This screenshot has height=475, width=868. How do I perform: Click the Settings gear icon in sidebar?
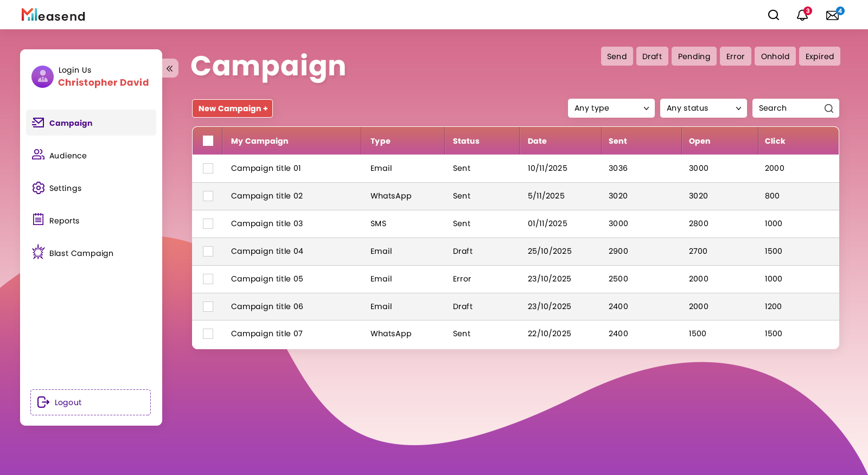[38, 188]
